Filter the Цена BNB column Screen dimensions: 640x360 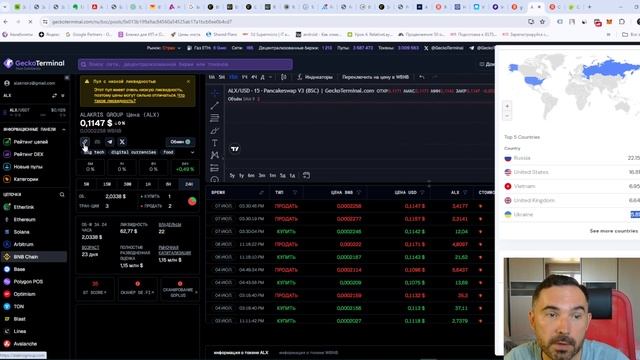(358, 192)
